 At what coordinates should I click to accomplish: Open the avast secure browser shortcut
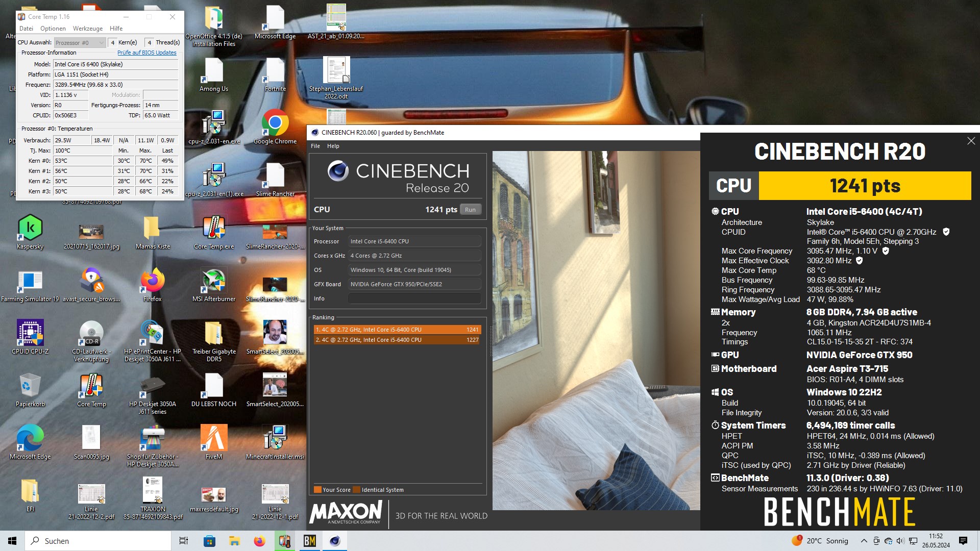(x=91, y=285)
